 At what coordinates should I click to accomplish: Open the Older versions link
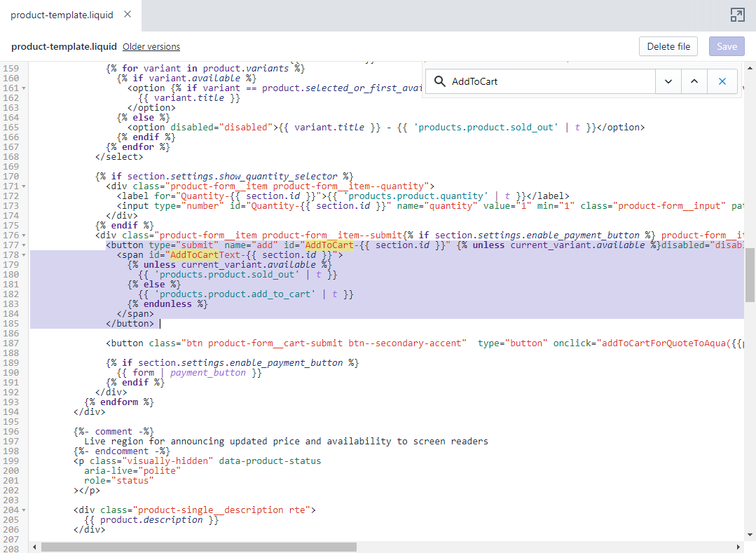point(151,47)
